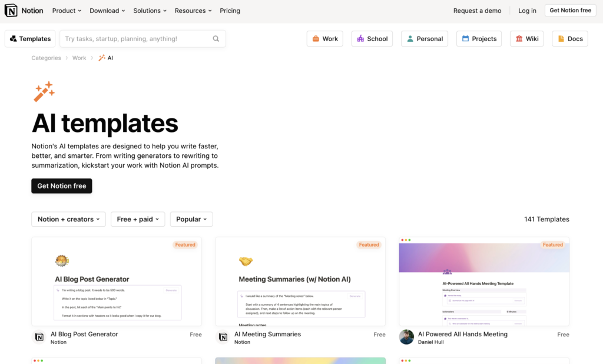Click the Docs page icon

(x=561, y=38)
